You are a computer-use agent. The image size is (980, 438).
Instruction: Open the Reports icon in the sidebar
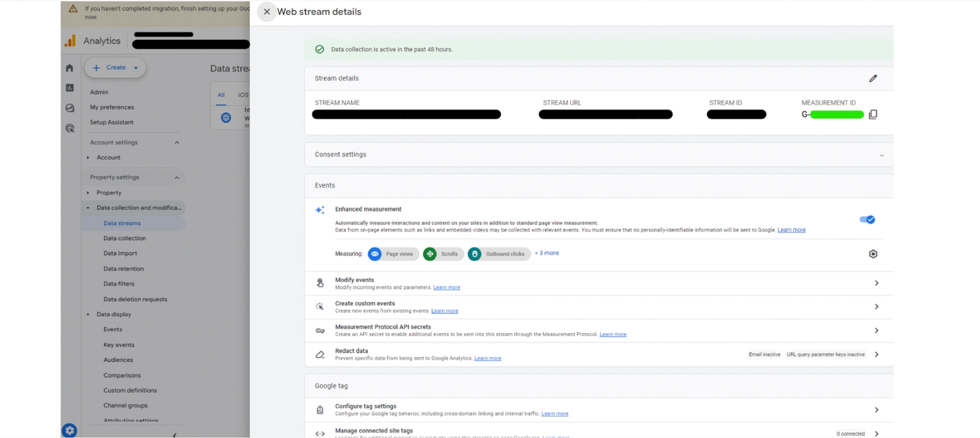69,87
